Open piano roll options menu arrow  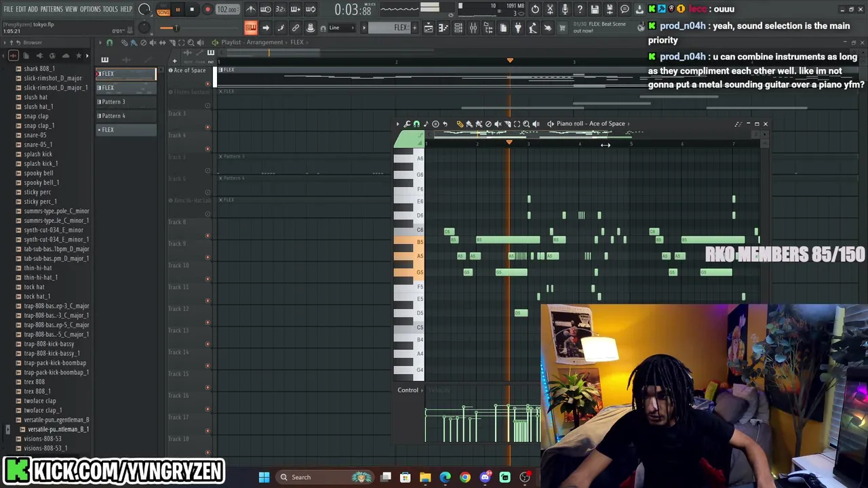click(398, 124)
